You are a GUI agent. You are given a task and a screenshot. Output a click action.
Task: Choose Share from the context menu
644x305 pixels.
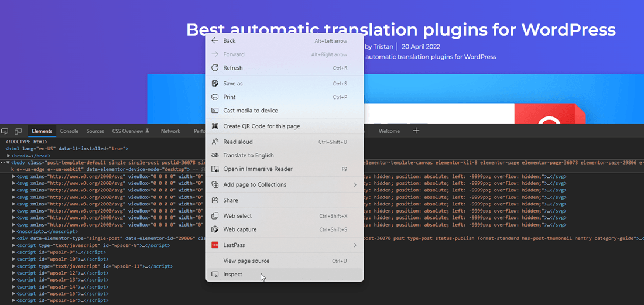tap(284, 200)
